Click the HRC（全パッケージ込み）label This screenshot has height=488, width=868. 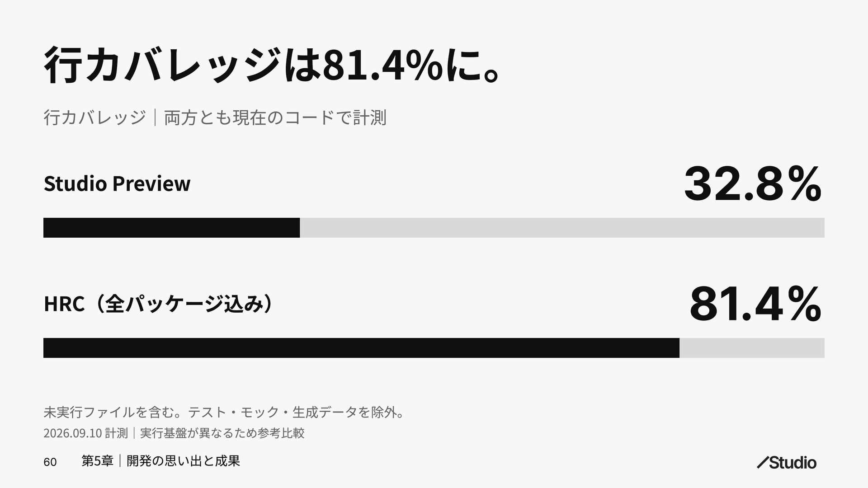click(159, 304)
